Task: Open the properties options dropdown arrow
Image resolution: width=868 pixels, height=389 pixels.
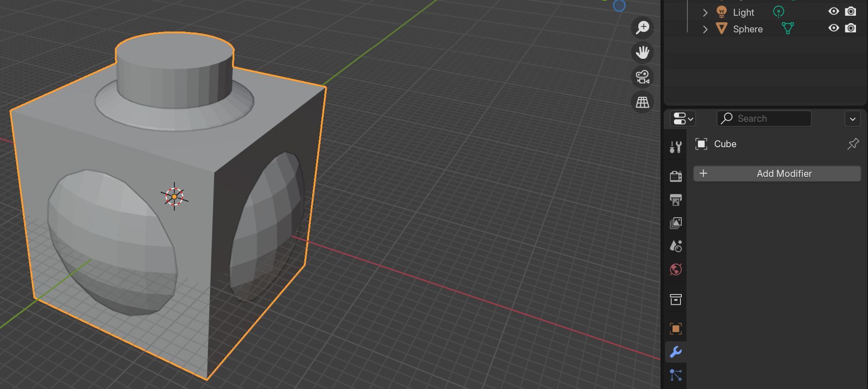Action: [x=853, y=119]
